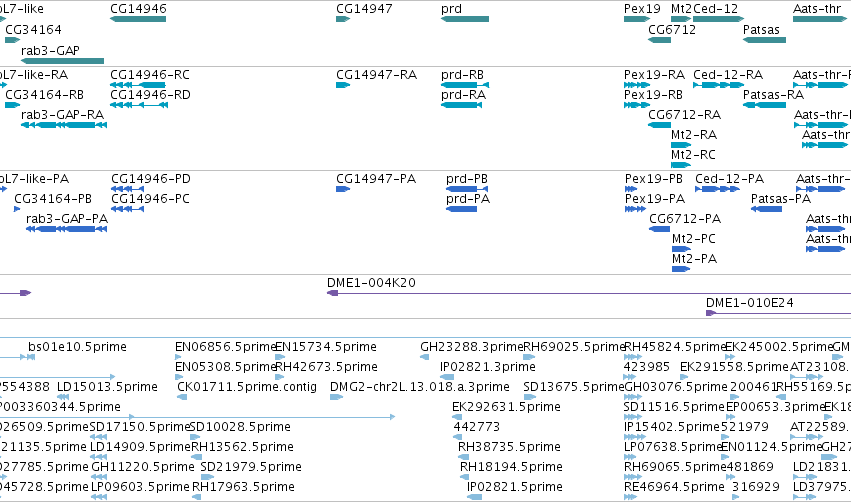Screen dimensions: 851x502
Task: Select the Mt2-PC protein feature
Action: coord(681,249)
